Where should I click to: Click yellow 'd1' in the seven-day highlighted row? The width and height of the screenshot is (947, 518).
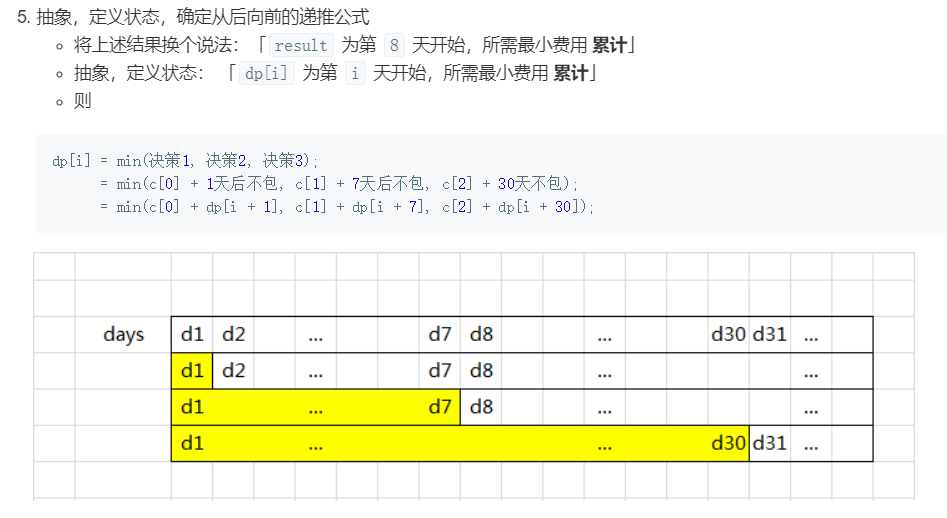pos(192,406)
